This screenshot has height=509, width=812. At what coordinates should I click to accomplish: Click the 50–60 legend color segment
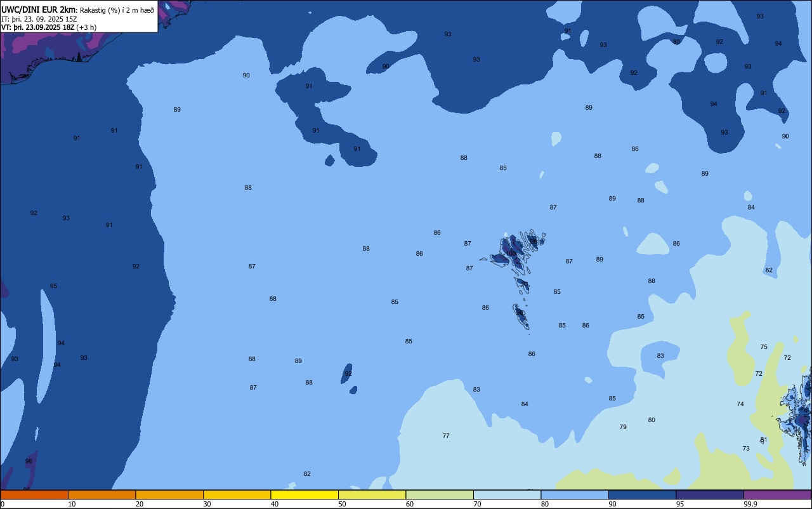pyautogui.click(x=372, y=494)
